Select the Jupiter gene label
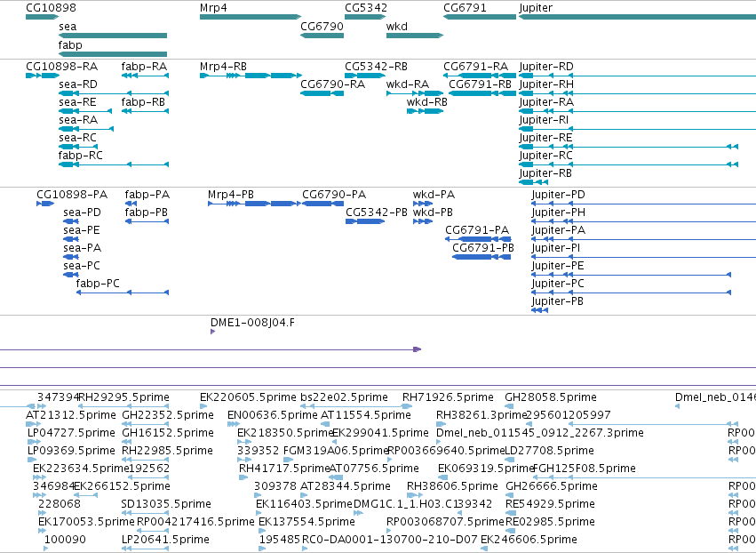The height and width of the screenshot is (553, 756). pyautogui.click(x=536, y=8)
